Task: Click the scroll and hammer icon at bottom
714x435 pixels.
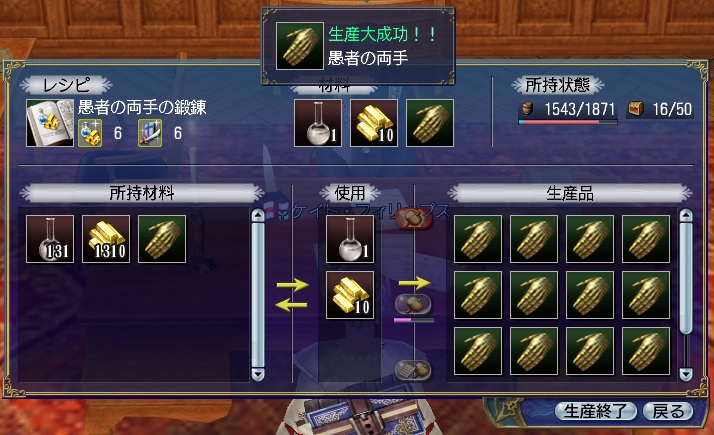Action: 413,370
